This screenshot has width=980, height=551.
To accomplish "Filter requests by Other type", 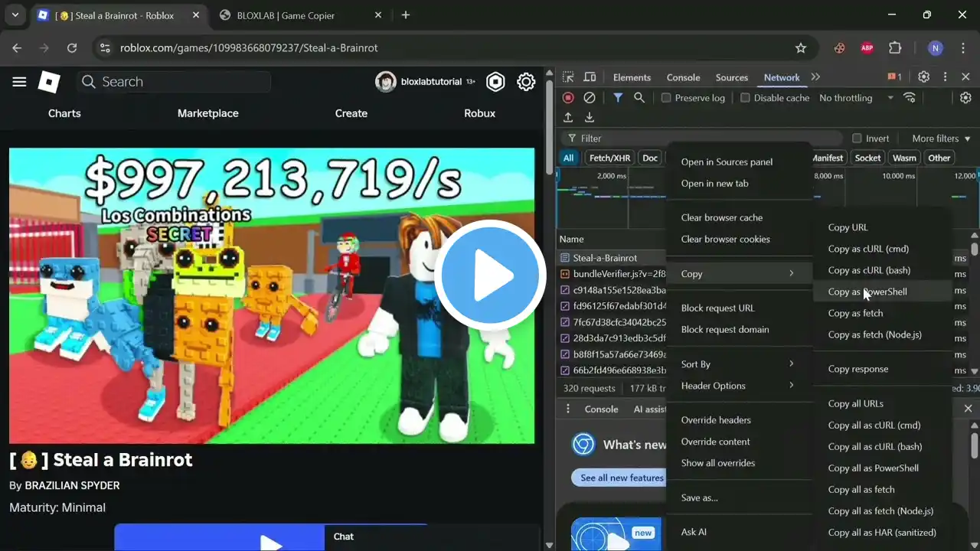I will click(939, 158).
